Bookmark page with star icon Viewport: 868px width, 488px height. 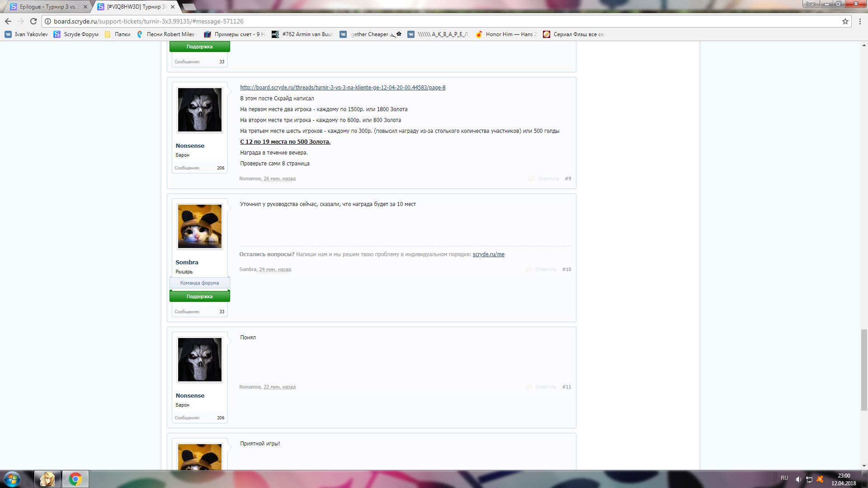[x=845, y=21]
